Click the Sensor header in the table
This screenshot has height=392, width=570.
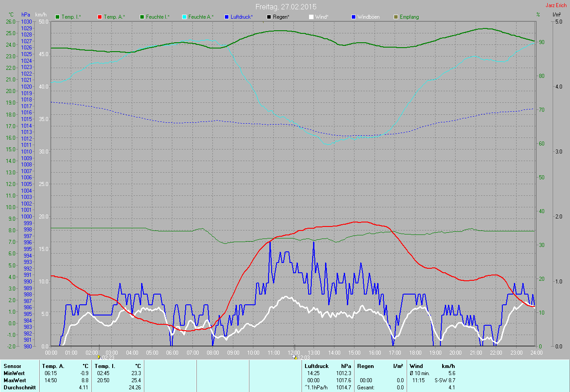(12, 366)
